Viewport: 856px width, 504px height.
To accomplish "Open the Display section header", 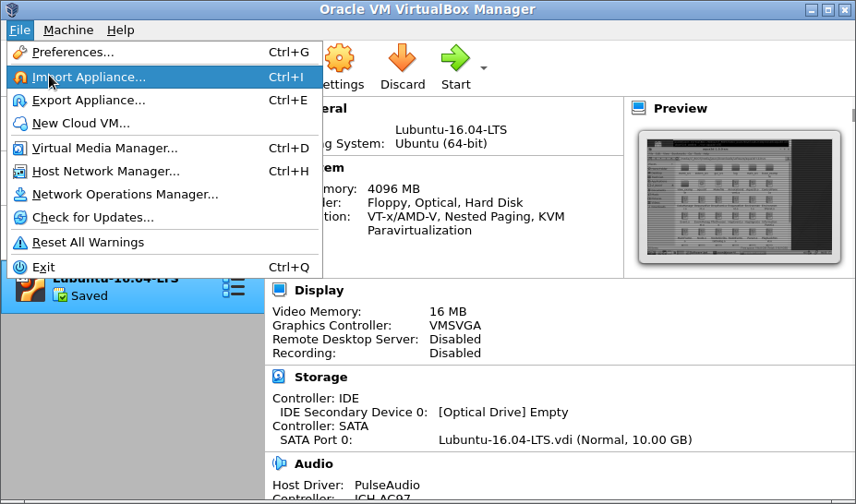I will 319,290.
